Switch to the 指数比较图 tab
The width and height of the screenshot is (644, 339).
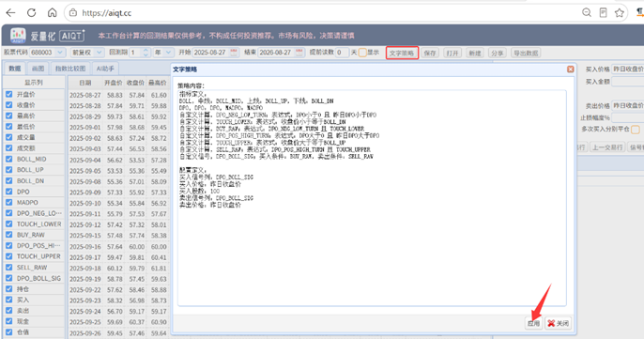(70, 69)
